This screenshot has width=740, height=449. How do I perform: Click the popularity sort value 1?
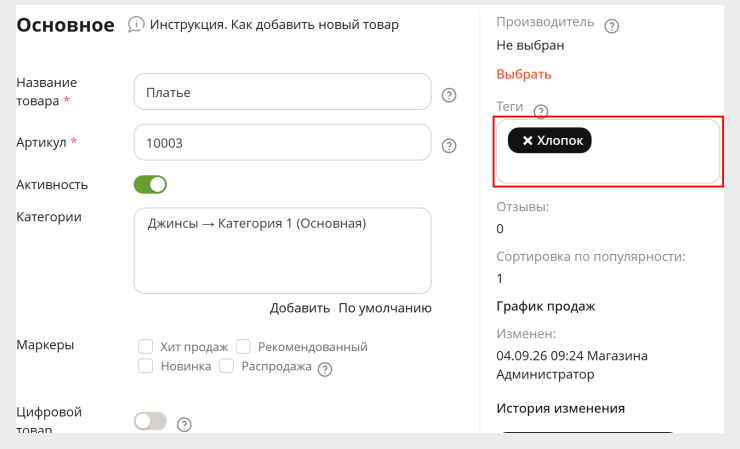[x=500, y=279]
